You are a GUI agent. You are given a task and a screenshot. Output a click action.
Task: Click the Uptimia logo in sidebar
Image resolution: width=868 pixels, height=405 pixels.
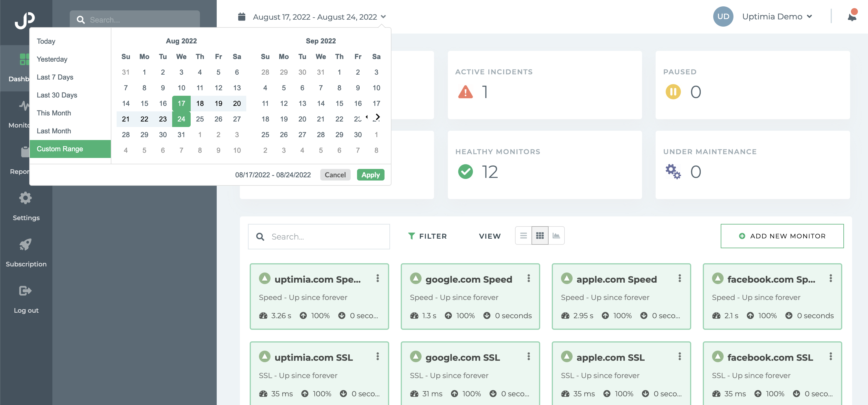(25, 20)
